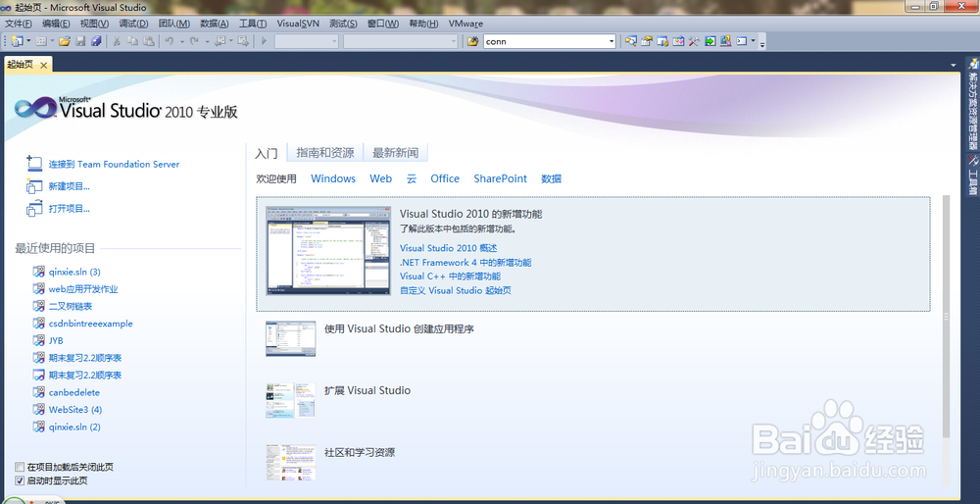Open the 文件(F) menu
Image resolution: width=980 pixels, height=504 pixels.
click(18, 24)
